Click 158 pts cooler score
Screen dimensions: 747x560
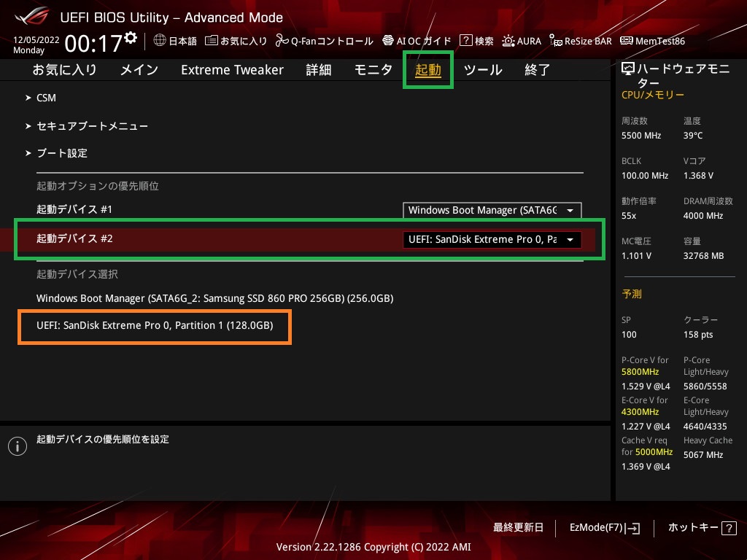pos(698,335)
